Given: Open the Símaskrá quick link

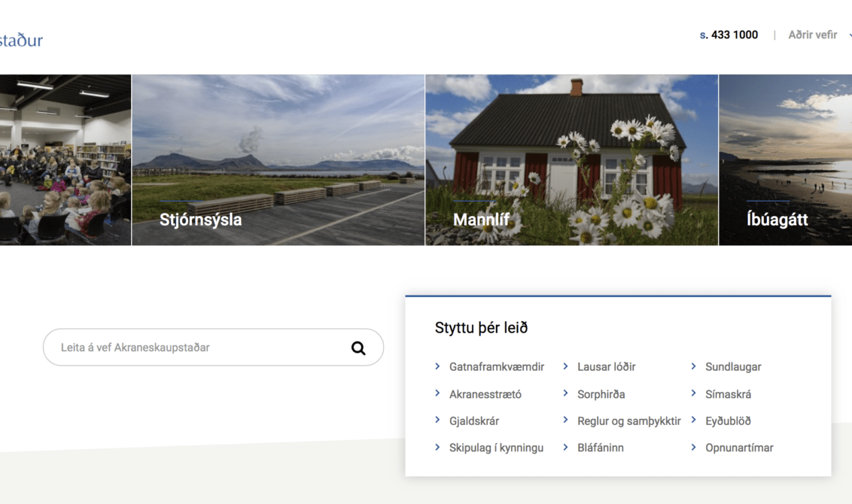Looking at the screenshot, I should tap(728, 394).
